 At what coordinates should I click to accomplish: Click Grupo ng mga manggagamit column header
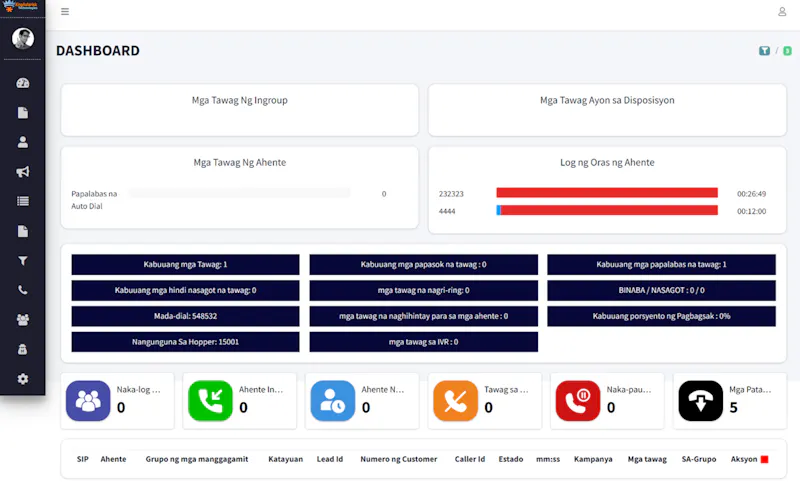tap(197, 459)
